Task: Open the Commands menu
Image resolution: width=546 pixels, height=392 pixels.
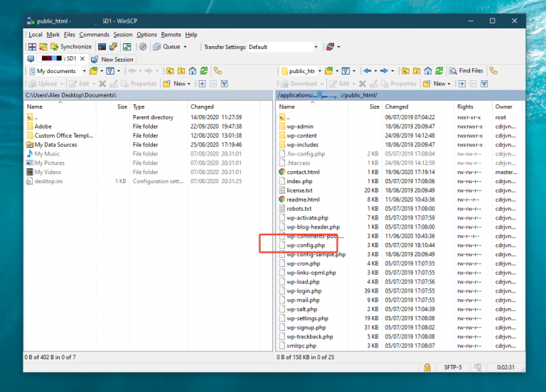Action: click(x=94, y=34)
